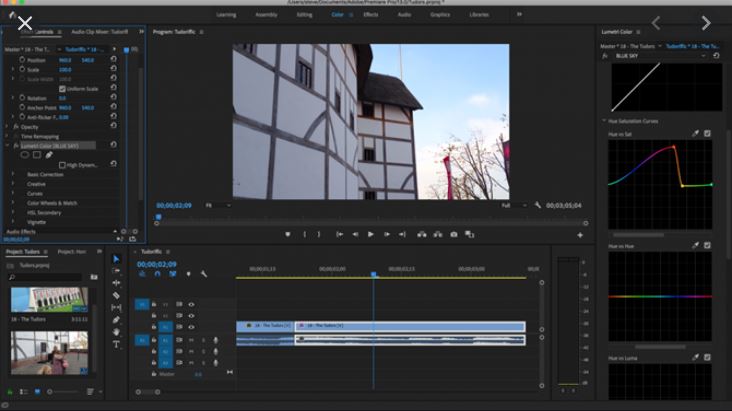Image resolution: width=732 pixels, height=411 pixels.
Task: Expand the Creative section
Action: tap(13, 184)
